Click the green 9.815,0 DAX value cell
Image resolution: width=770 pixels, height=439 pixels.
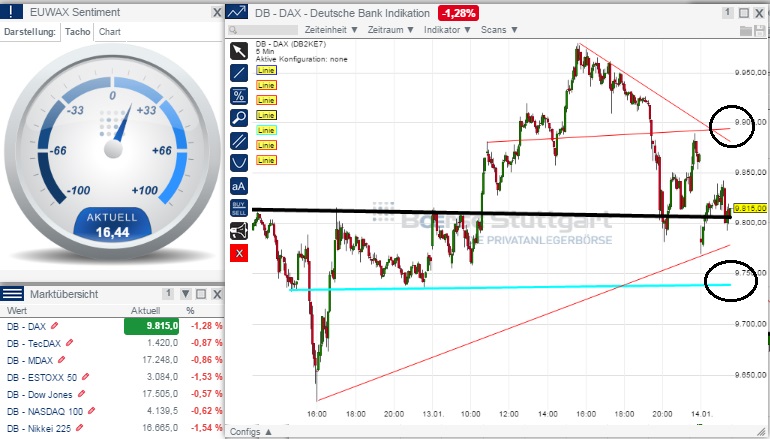click(151, 326)
